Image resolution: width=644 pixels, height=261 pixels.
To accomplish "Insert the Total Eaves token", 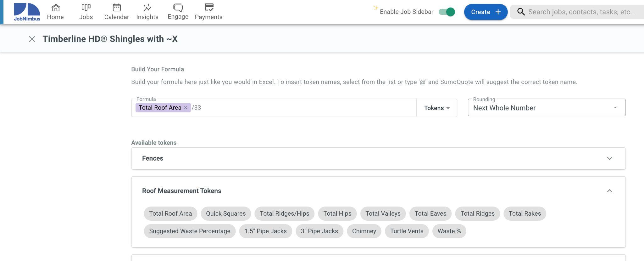I will (x=430, y=213).
